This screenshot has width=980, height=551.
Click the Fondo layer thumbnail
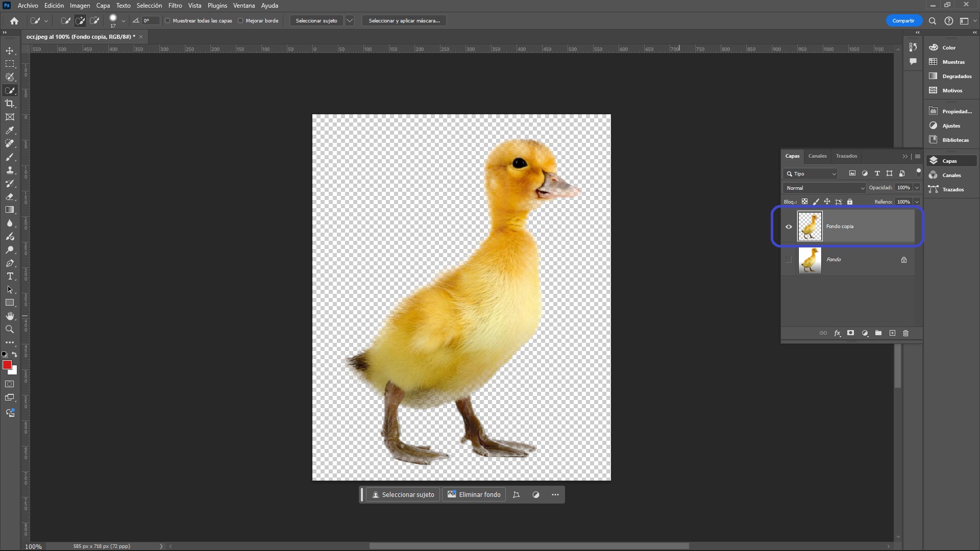[810, 260]
